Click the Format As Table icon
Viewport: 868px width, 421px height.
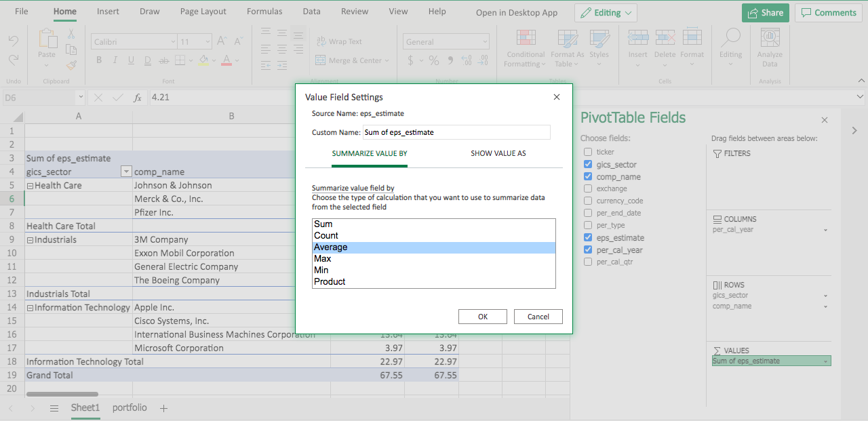pyautogui.click(x=567, y=39)
